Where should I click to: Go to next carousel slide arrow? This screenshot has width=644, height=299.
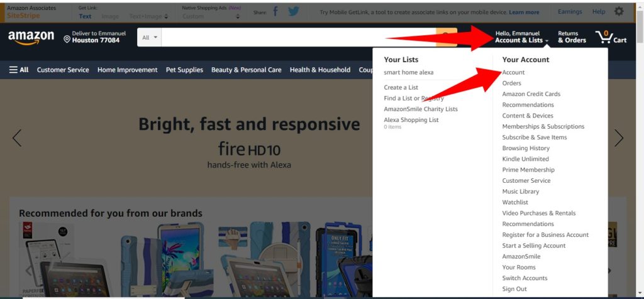coord(619,138)
